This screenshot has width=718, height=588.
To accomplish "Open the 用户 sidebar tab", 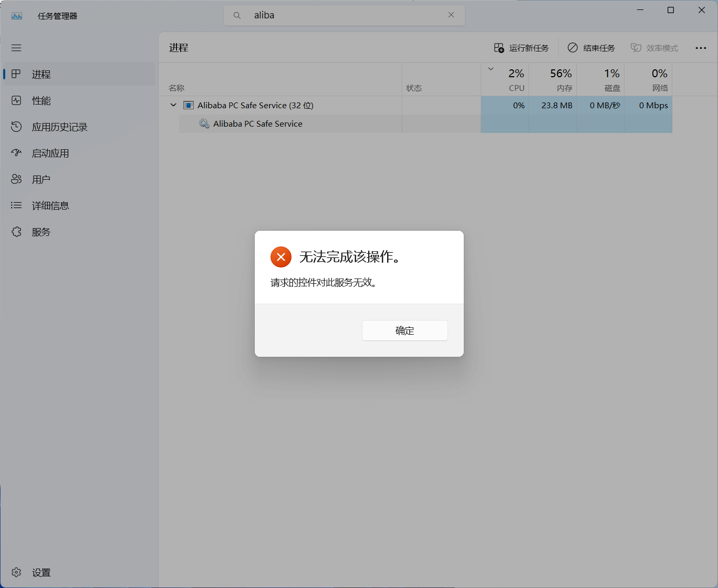I will pos(79,179).
